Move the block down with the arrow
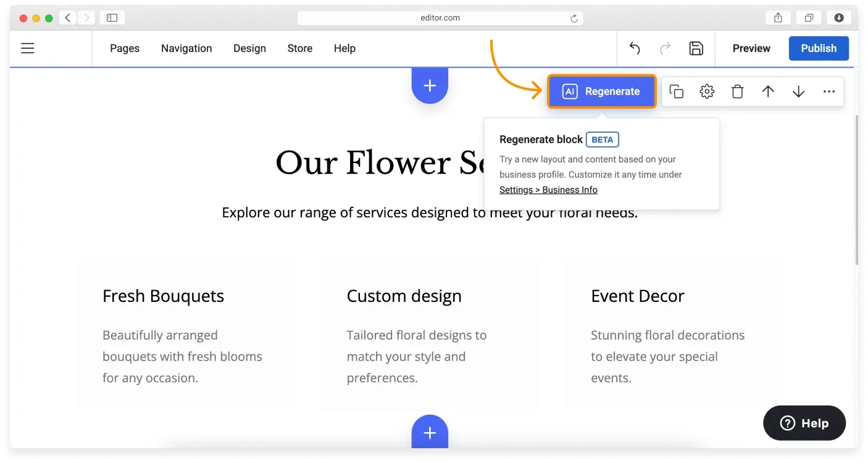Viewport: 868px width, 463px height. click(x=798, y=91)
